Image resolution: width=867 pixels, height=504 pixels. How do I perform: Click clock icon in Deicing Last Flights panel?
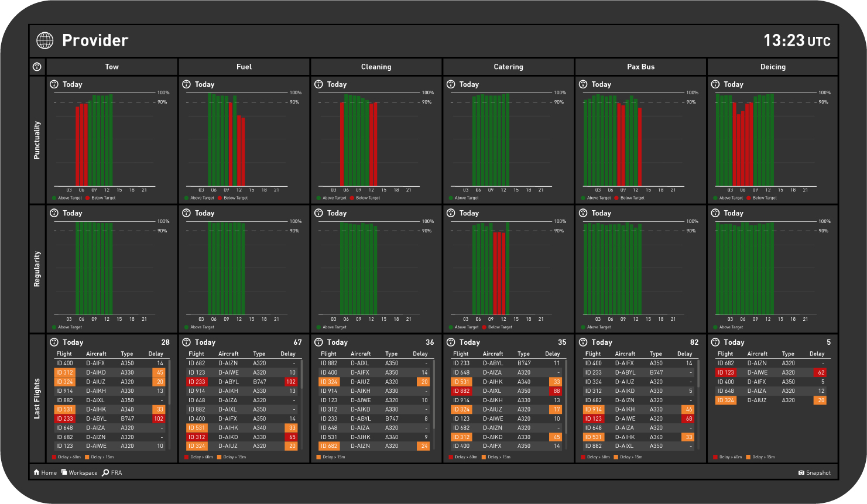[715, 342]
